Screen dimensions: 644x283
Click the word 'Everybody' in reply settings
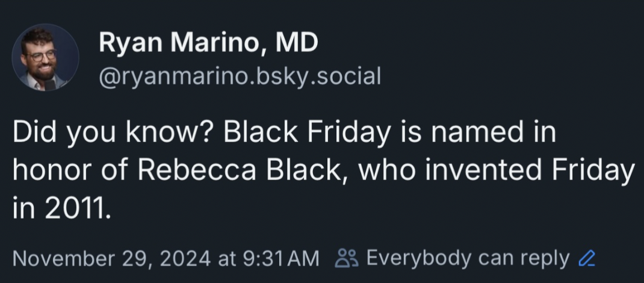(418, 258)
